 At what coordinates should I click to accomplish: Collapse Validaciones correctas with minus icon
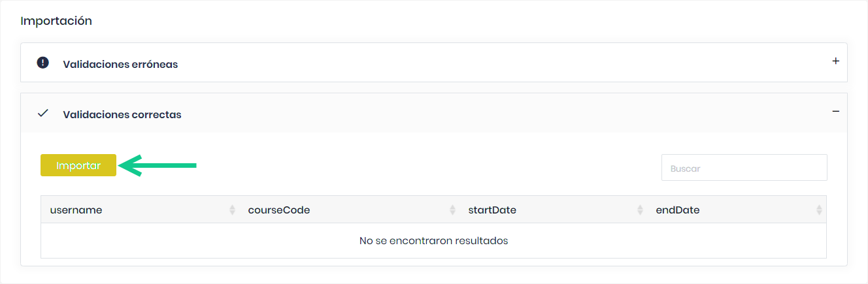(x=835, y=112)
